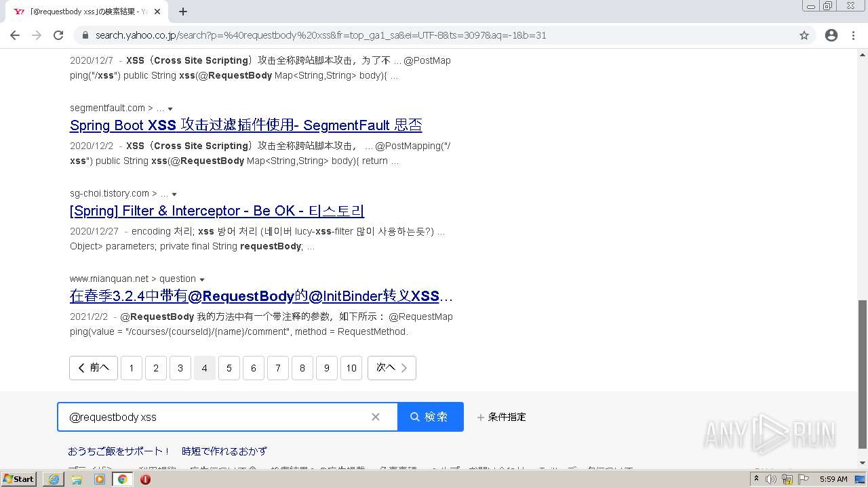Click the scrollbar up arrow
The height and width of the screenshot is (488, 868).
pos(863,54)
